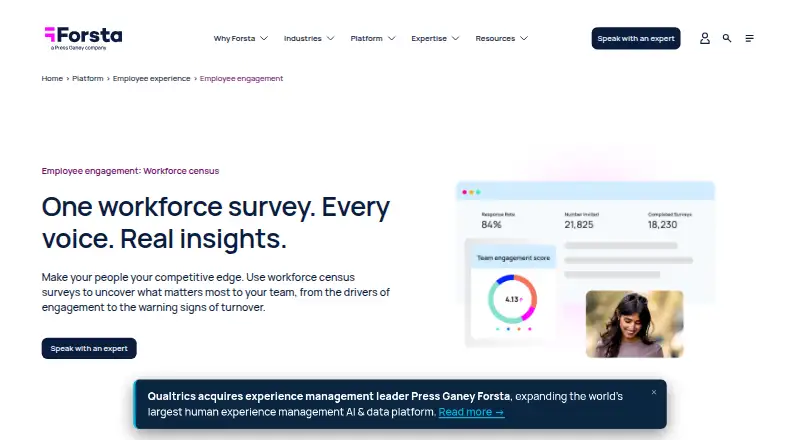
Task: Expand the Industries chevron
Action: click(331, 38)
